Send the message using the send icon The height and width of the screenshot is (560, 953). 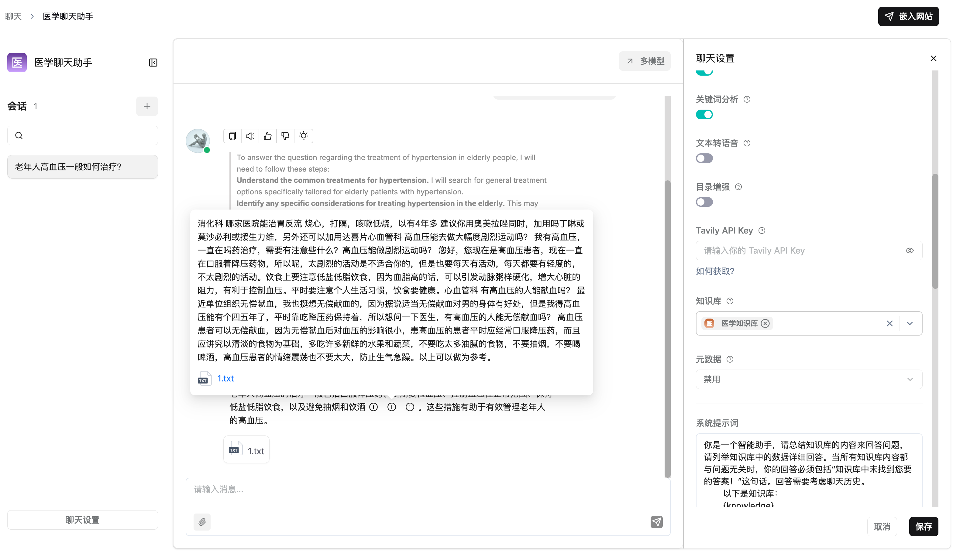[657, 522]
